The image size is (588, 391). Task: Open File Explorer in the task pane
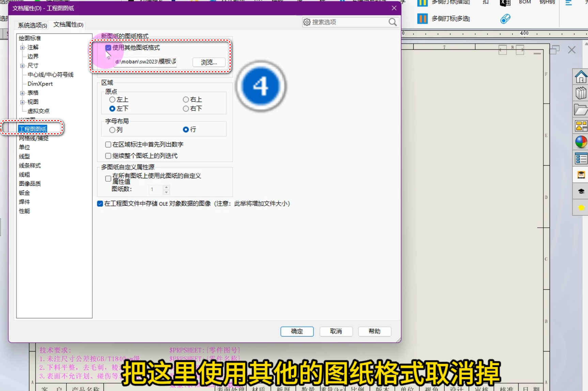[x=581, y=109]
